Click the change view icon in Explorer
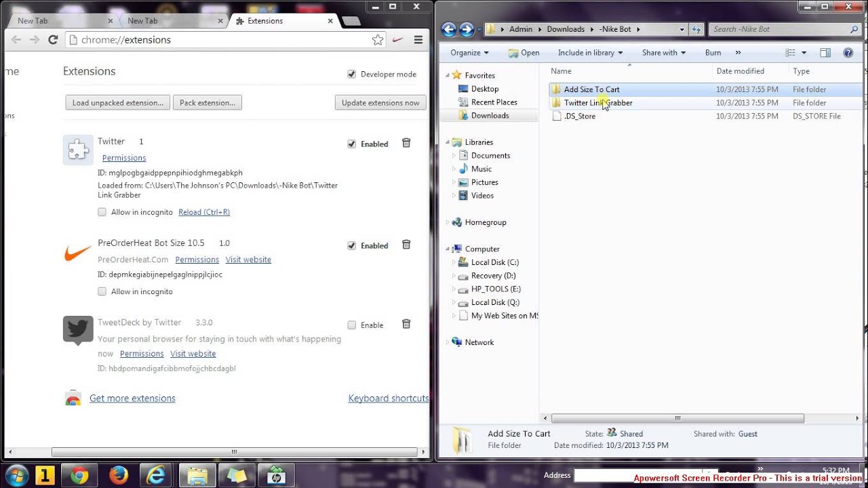Image resolution: width=868 pixels, height=488 pixels. coord(790,52)
